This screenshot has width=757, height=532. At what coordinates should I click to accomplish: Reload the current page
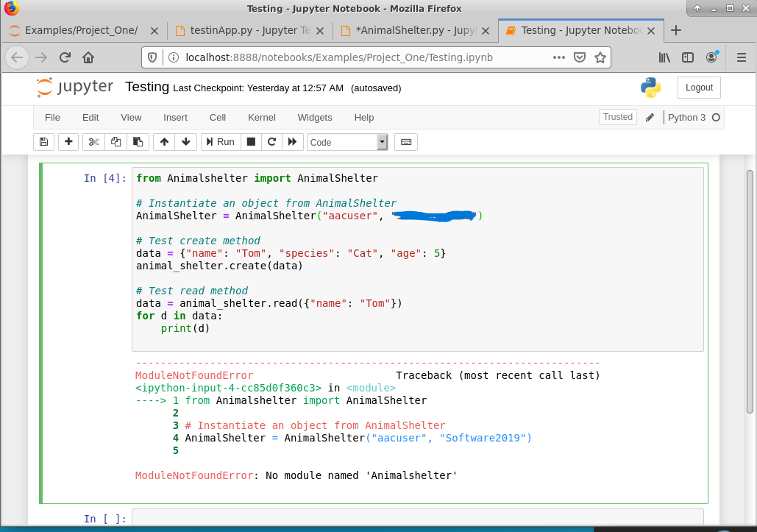(65, 57)
